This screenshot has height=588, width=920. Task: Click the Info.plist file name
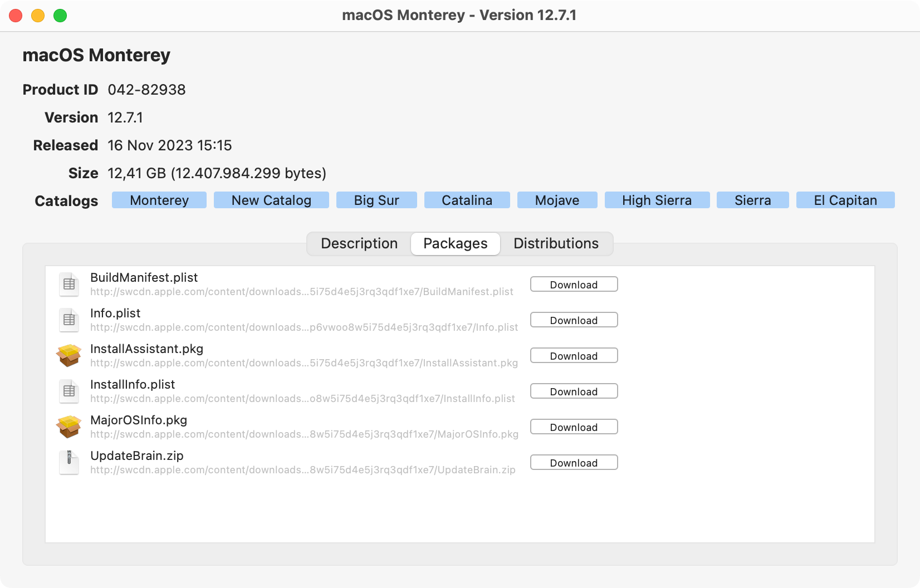click(x=115, y=313)
